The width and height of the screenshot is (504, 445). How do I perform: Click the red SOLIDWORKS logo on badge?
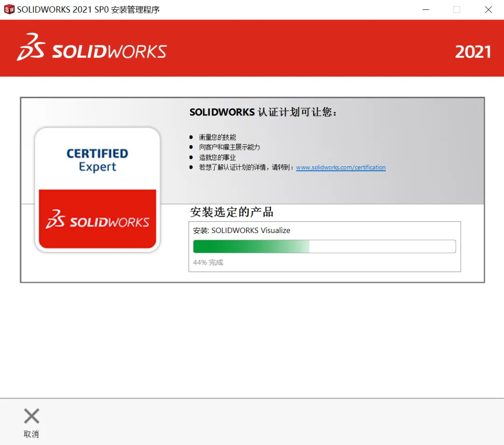[x=98, y=219]
